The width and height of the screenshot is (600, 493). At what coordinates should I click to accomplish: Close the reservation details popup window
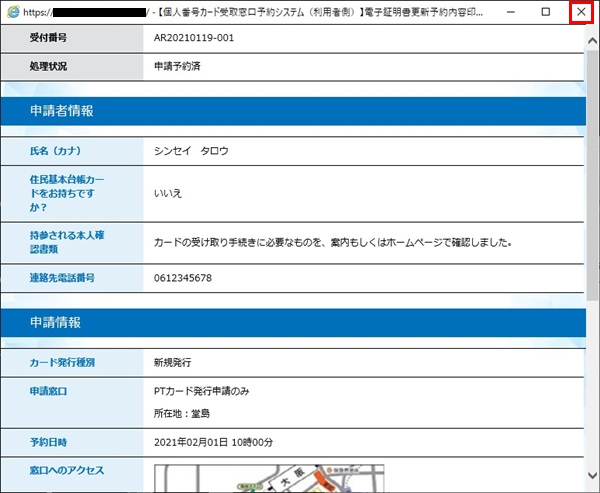[x=581, y=13]
